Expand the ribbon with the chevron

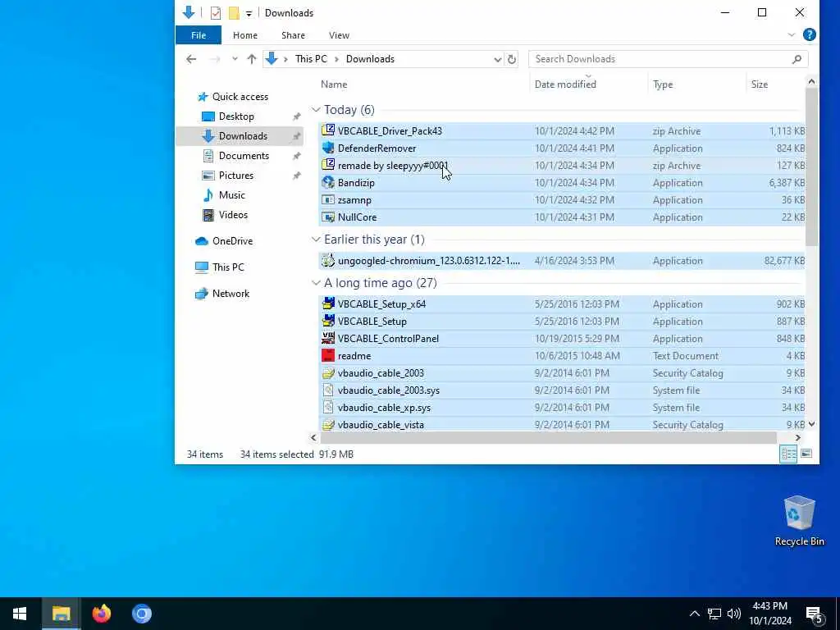792,34
